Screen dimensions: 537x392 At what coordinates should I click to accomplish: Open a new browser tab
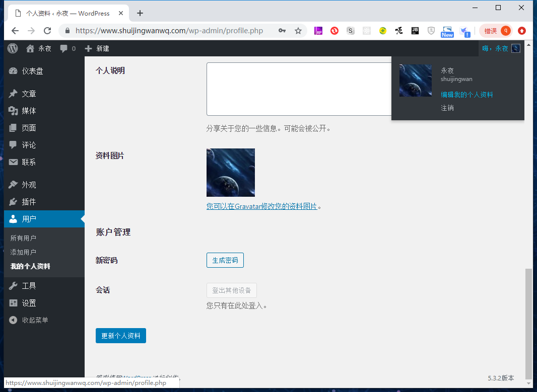(x=140, y=14)
